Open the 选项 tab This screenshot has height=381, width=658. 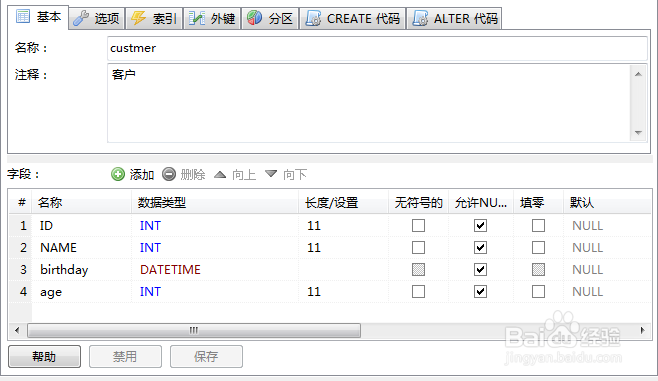97,19
